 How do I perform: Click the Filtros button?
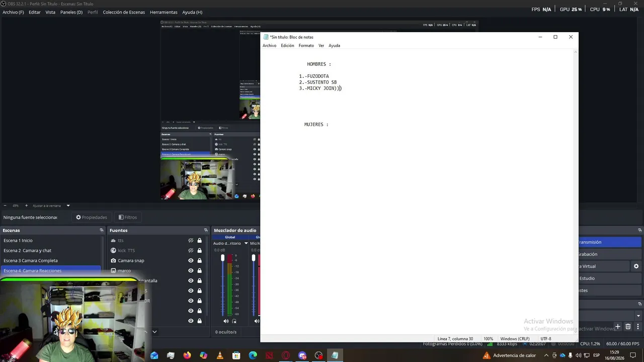(128, 217)
